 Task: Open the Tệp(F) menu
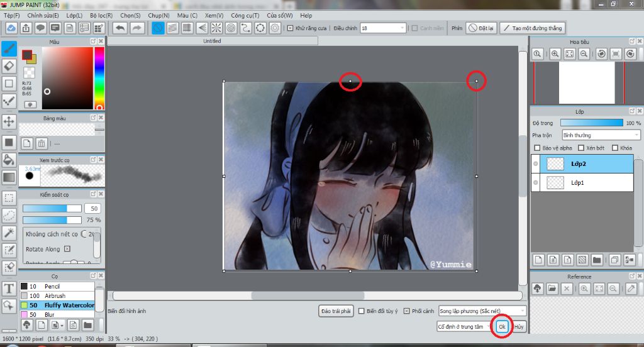tap(11, 16)
